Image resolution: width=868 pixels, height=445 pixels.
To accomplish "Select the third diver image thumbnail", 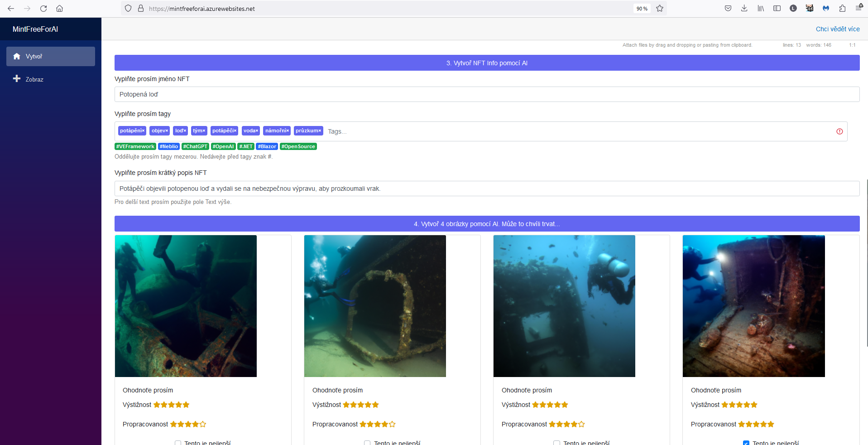I will coord(564,306).
